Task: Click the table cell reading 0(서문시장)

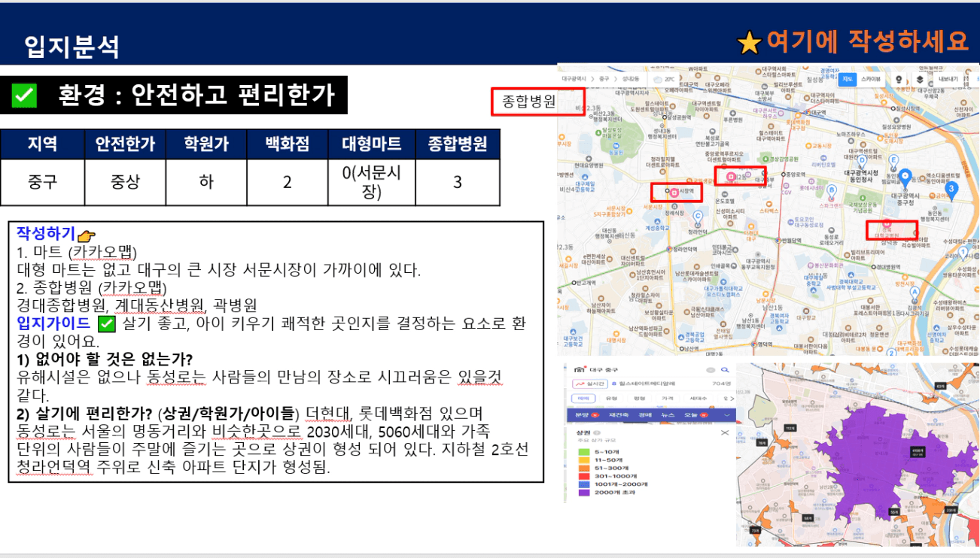Action: tap(372, 182)
